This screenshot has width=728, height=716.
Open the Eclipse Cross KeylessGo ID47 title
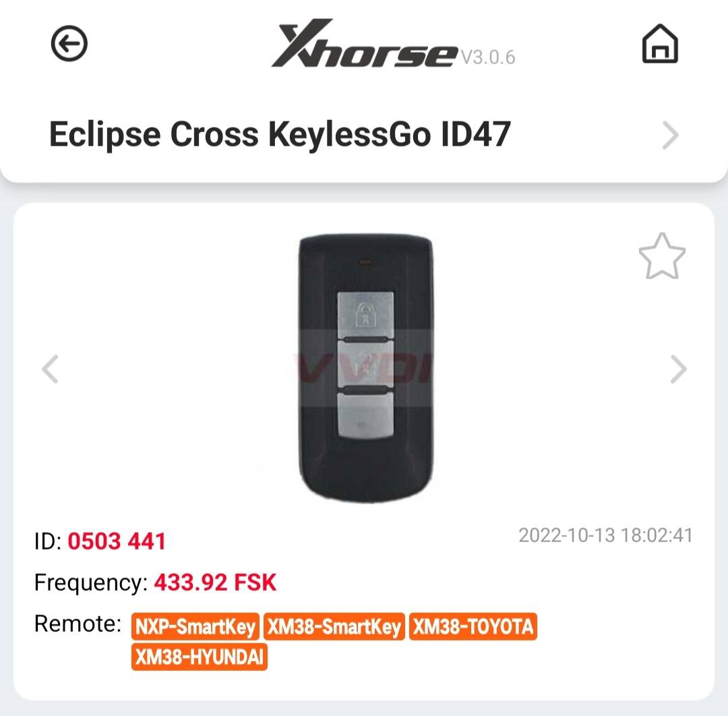pyautogui.click(x=280, y=134)
